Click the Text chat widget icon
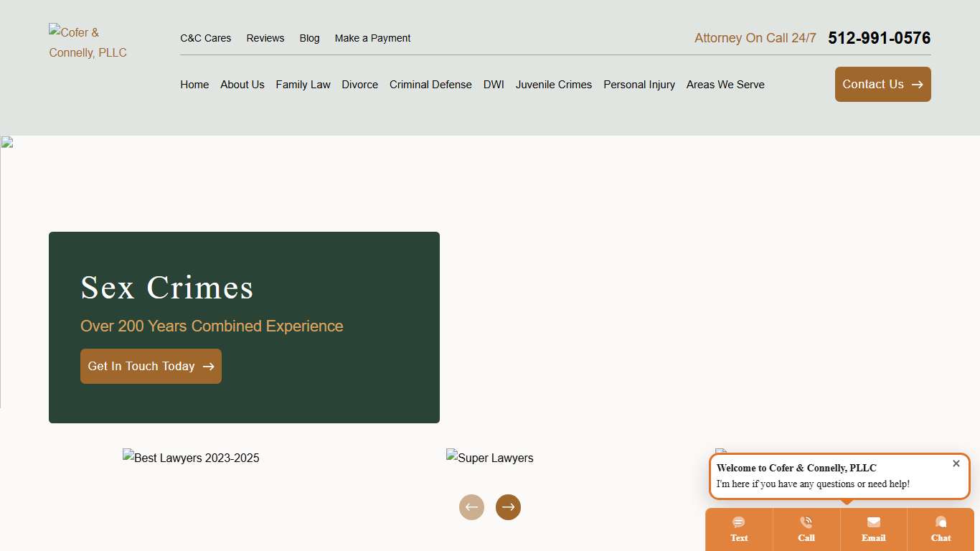The width and height of the screenshot is (980, 551). [x=739, y=522]
